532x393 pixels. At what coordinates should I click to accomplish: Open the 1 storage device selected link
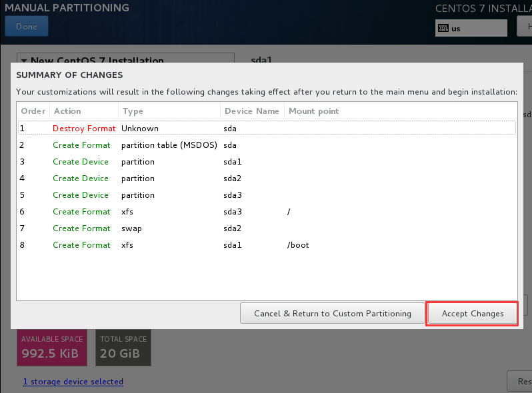pyautogui.click(x=73, y=382)
